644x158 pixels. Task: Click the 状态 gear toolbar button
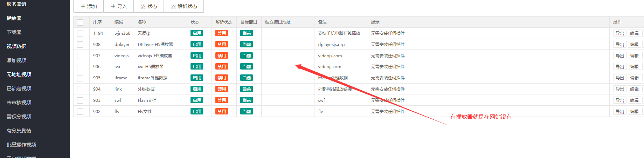pyautogui.click(x=149, y=6)
